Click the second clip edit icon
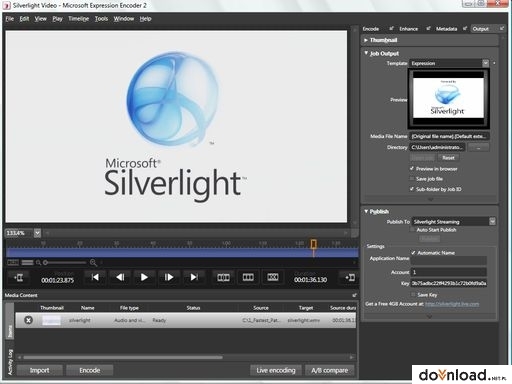 click(x=248, y=277)
